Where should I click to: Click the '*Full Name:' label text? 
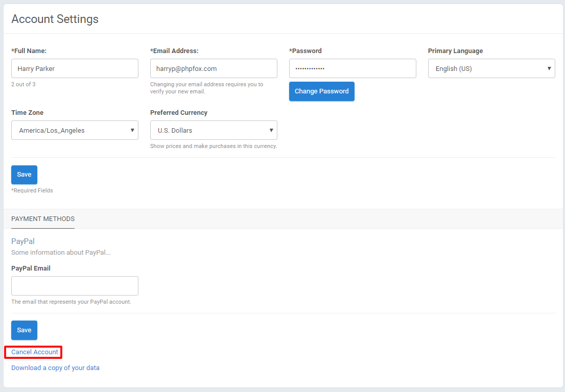[x=29, y=51]
